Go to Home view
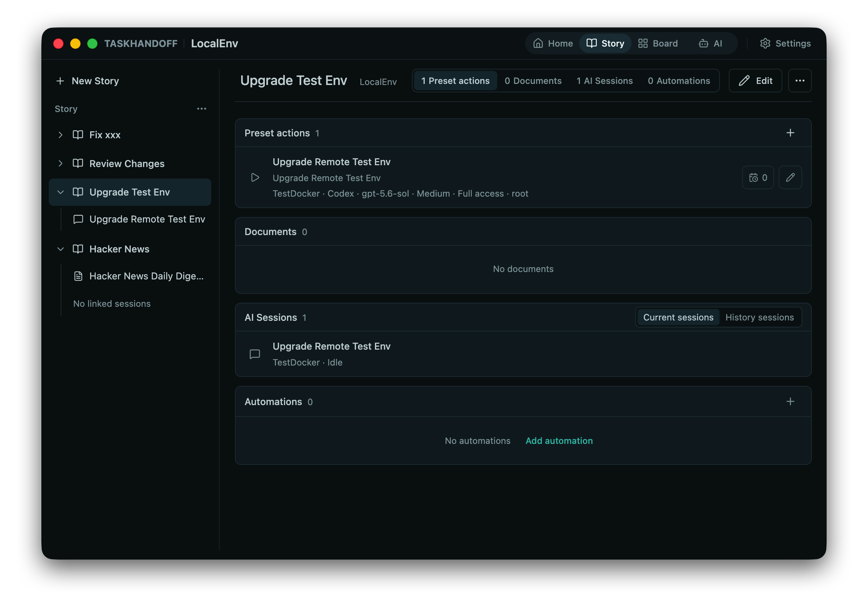Image resolution: width=868 pixels, height=615 pixels. point(553,43)
